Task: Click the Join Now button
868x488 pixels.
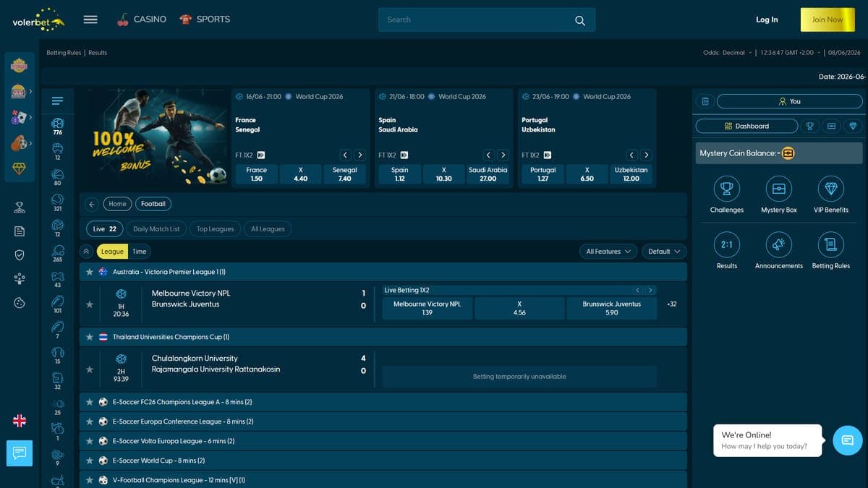Action: pyautogui.click(x=827, y=20)
